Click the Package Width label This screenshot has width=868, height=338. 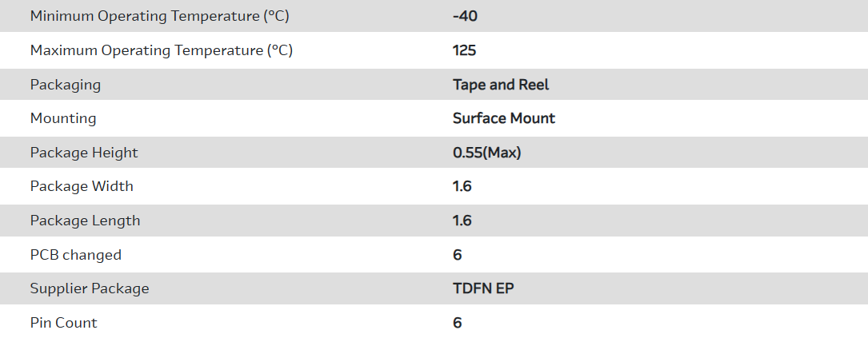(82, 186)
